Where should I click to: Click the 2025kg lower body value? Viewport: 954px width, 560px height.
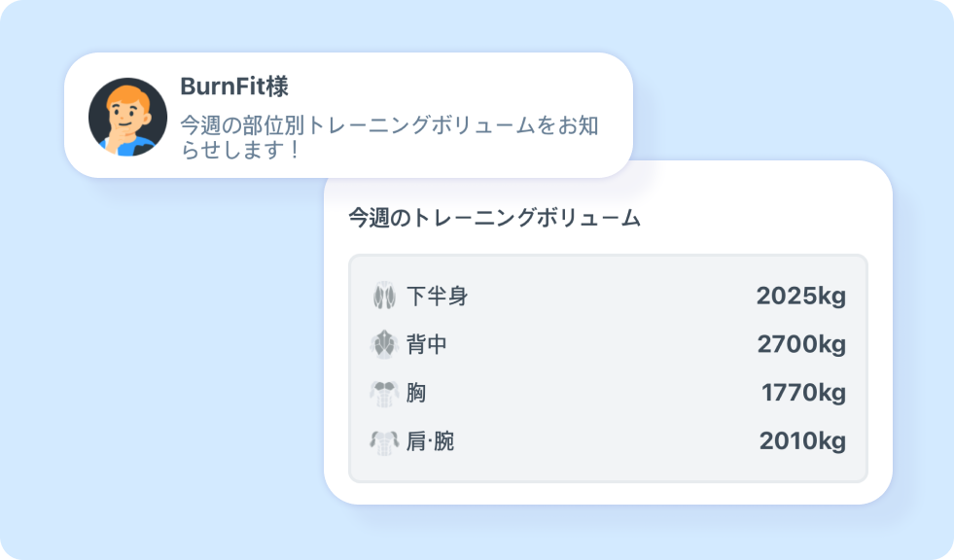click(x=800, y=297)
